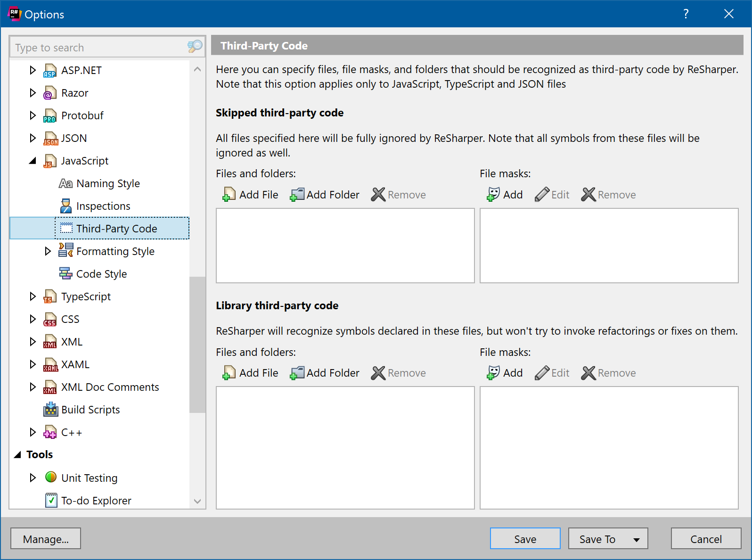This screenshot has height=560, width=752.
Task: Open Inspections settings page
Action: click(x=103, y=206)
